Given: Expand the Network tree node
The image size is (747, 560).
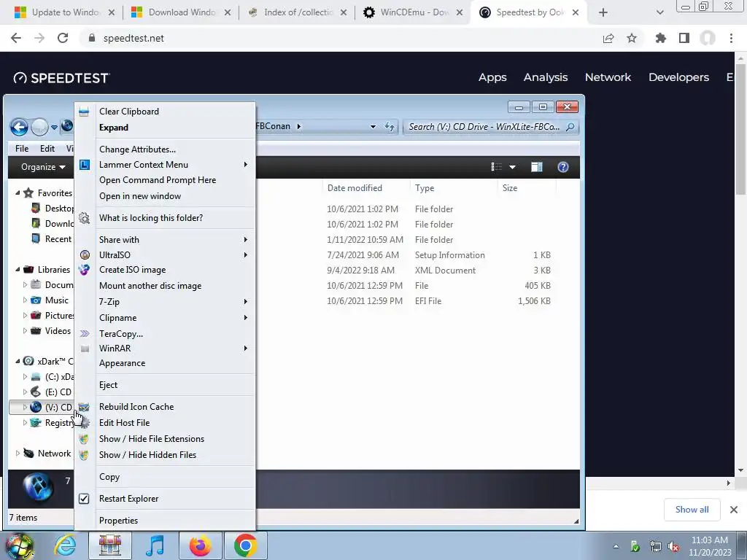Looking at the screenshot, I should tap(18, 454).
